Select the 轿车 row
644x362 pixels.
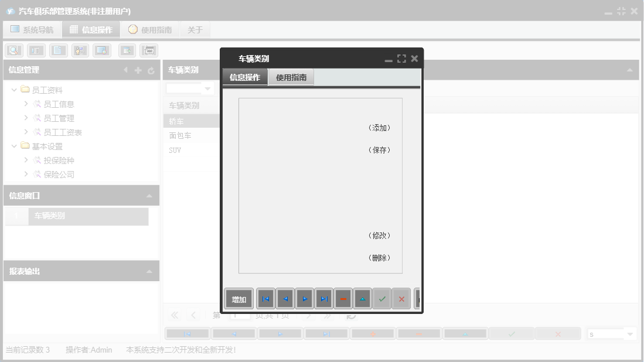pyautogui.click(x=192, y=121)
